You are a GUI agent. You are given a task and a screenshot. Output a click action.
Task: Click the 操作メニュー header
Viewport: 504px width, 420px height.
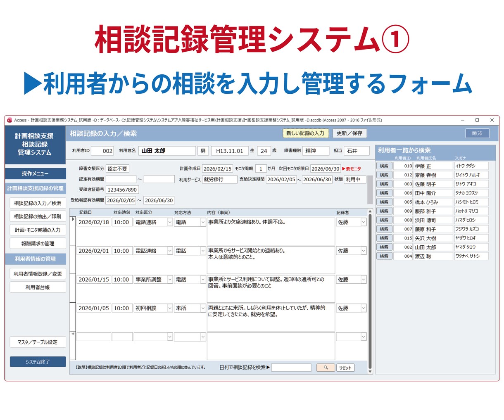pos(36,173)
